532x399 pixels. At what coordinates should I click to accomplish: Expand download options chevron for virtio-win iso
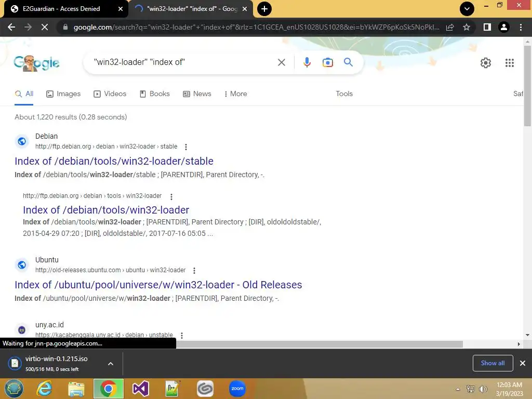pos(111,364)
